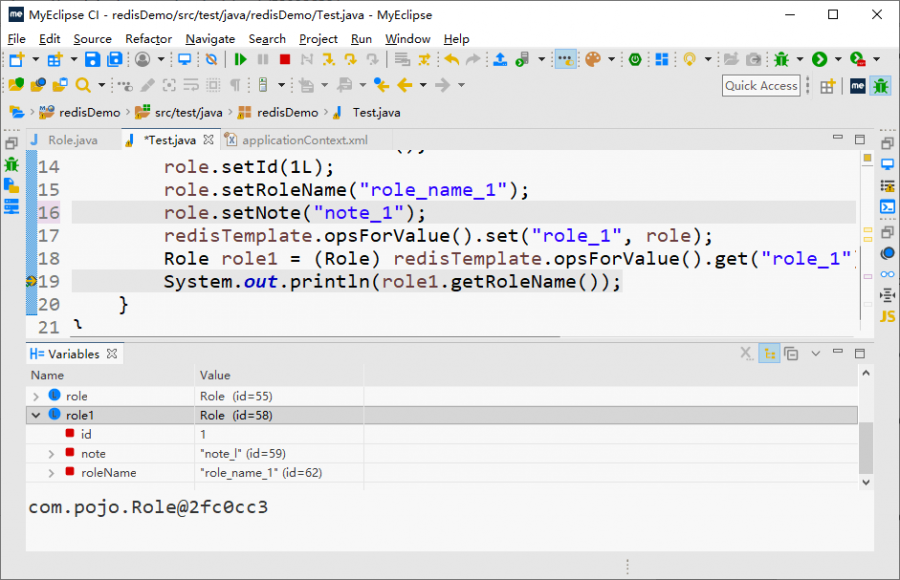Image resolution: width=900 pixels, height=580 pixels.
Task: Open the Debug perspective bug icon at top right
Action: click(x=880, y=86)
